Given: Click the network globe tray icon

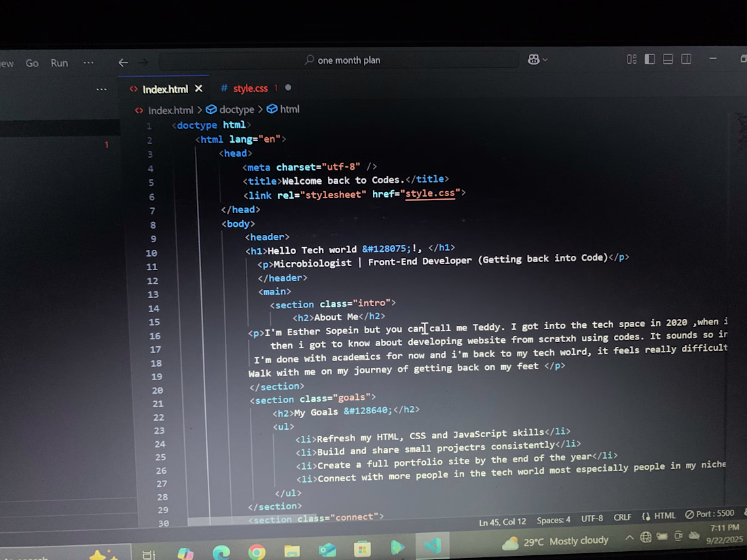Looking at the screenshot, I should 646,537.
